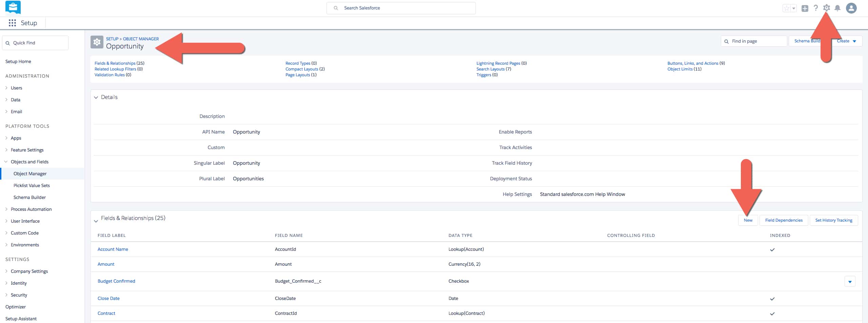The height and width of the screenshot is (323, 868).
Task: Click the favorites star icon
Action: point(786,8)
